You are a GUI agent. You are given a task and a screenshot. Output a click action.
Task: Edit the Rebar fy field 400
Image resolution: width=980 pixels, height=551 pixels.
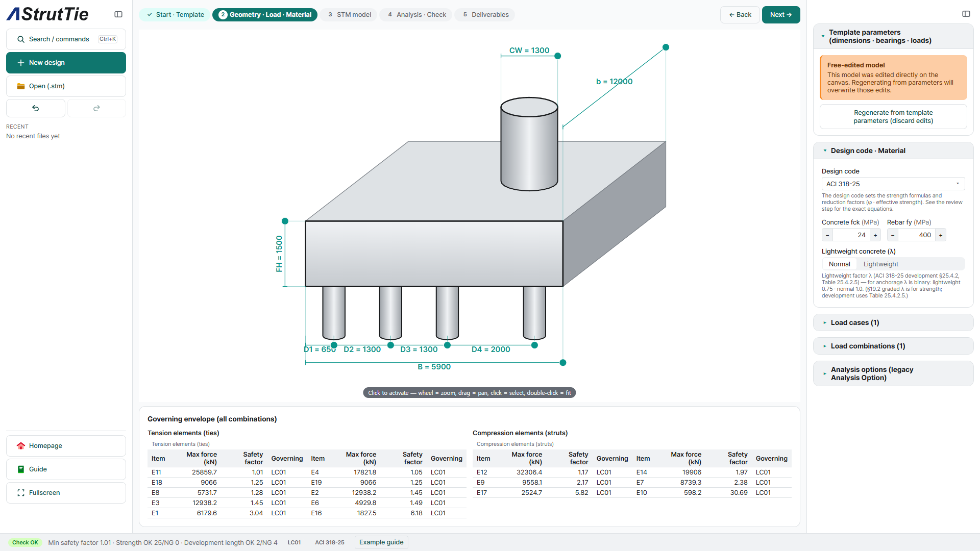[x=917, y=235]
